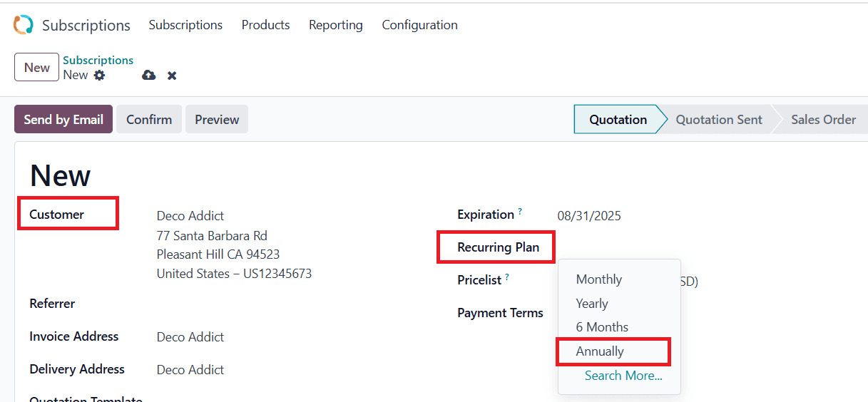Open the gear settings icon beside New

(x=99, y=75)
